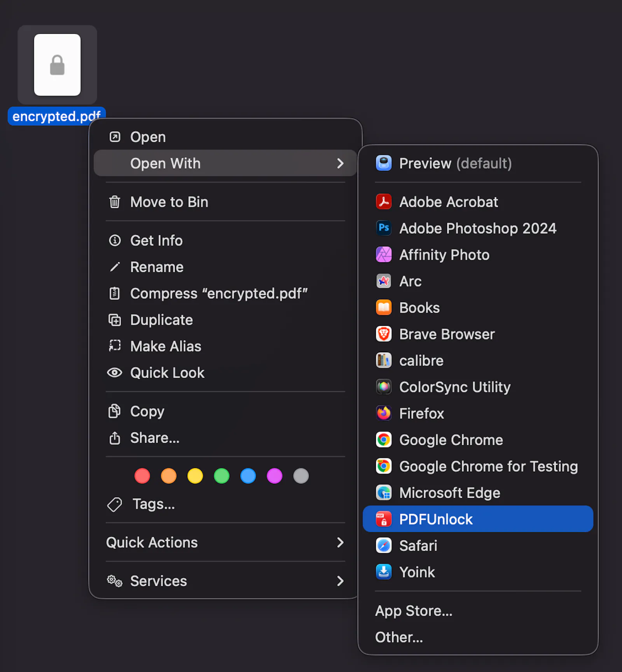Click the ColorSync Utility icon

[384, 386]
